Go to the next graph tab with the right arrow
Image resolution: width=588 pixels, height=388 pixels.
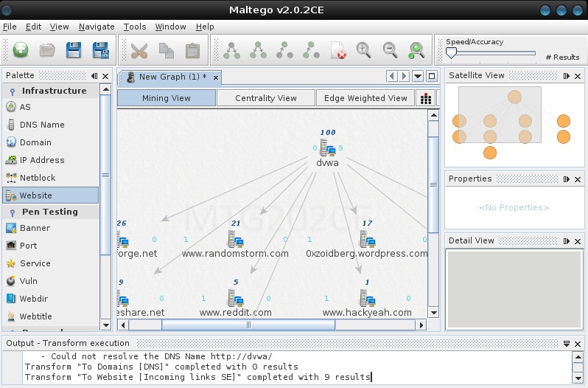tap(404, 76)
